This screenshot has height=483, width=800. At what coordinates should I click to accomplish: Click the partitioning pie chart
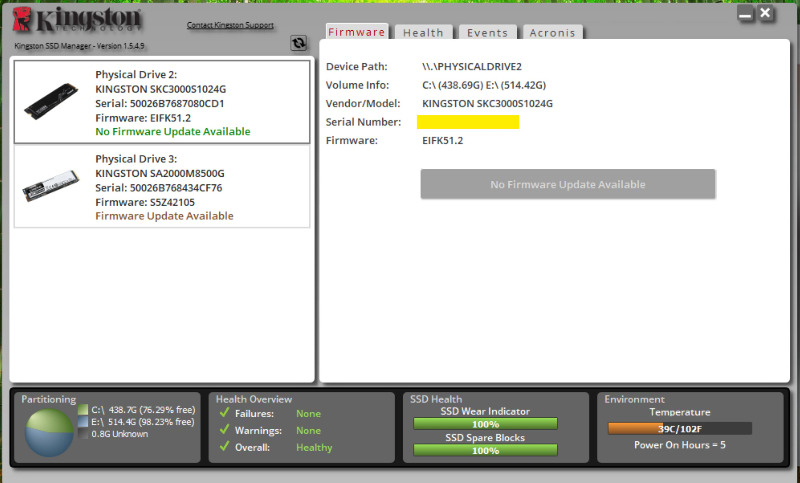click(x=49, y=433)
